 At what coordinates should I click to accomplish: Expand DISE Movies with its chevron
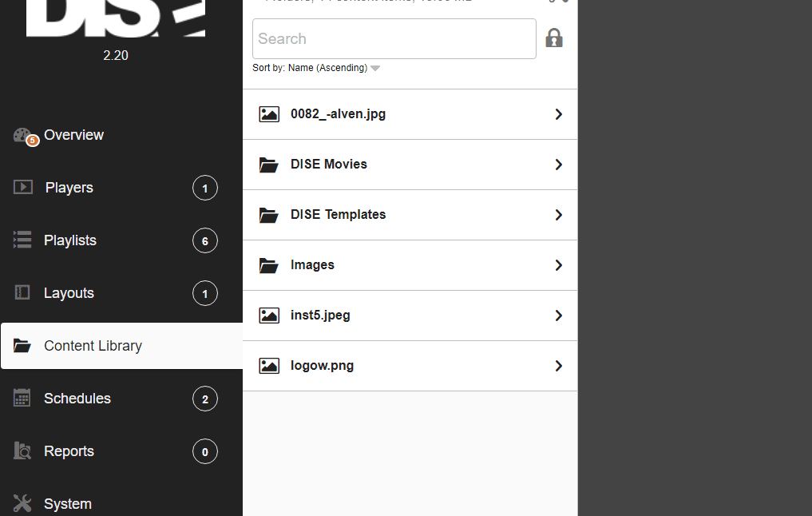point(558,165)
